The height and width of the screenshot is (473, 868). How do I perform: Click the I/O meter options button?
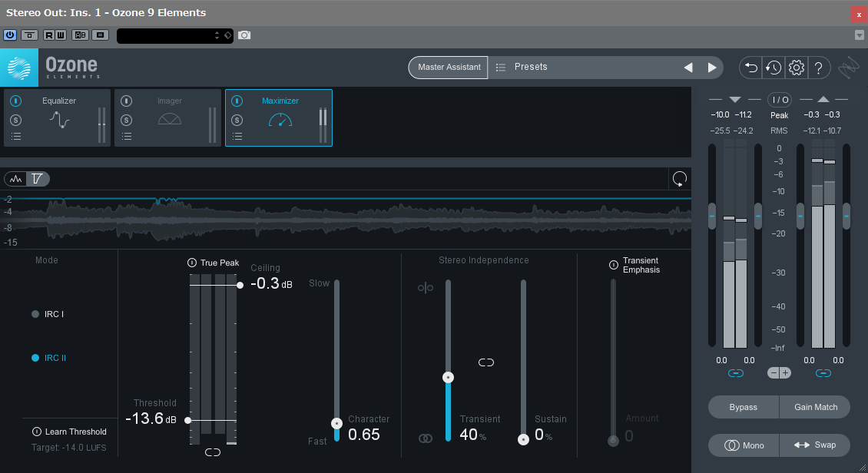tap(780, 100)
